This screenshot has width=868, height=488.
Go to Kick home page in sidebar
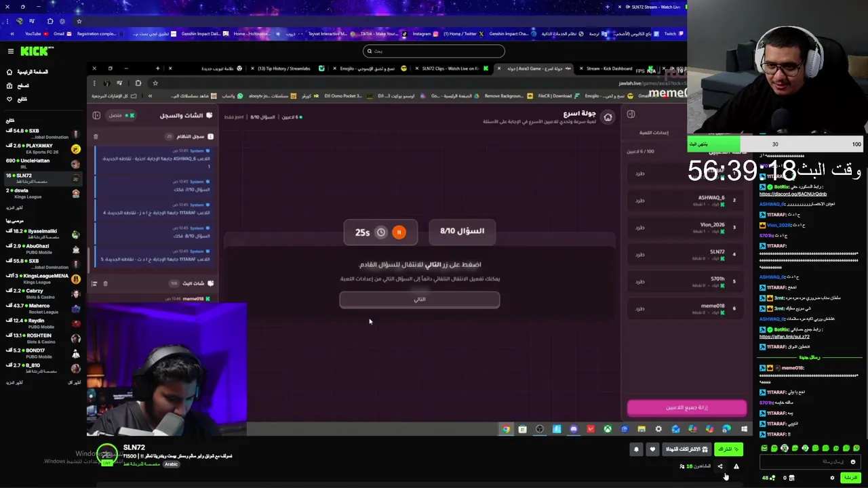(x=27, y=72)
